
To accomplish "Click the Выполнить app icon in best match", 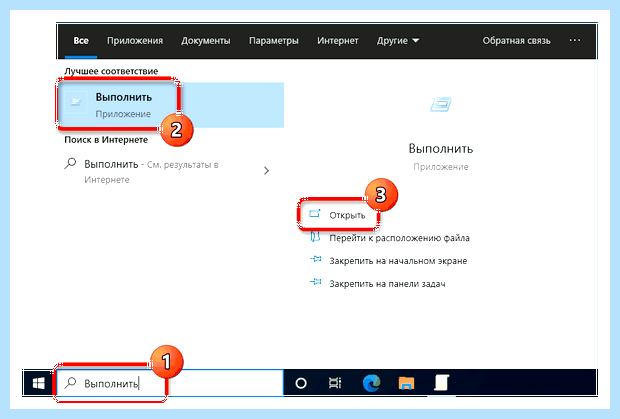I will (x=76, y=102).
